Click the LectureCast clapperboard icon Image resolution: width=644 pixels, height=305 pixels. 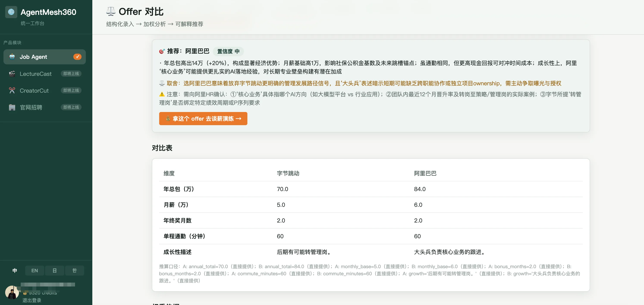pos(12,74)
